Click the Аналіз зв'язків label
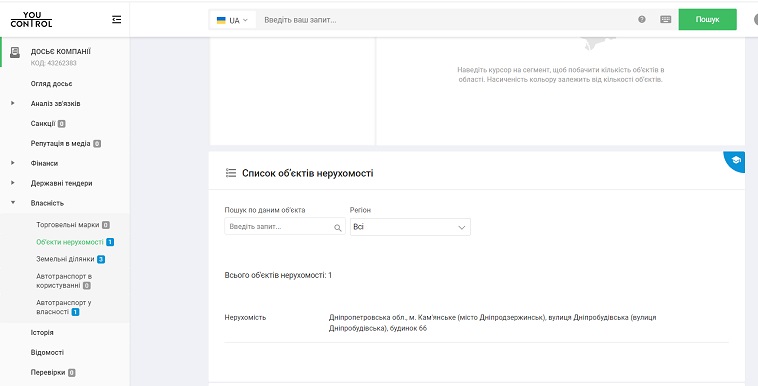 tap(56, 104)
